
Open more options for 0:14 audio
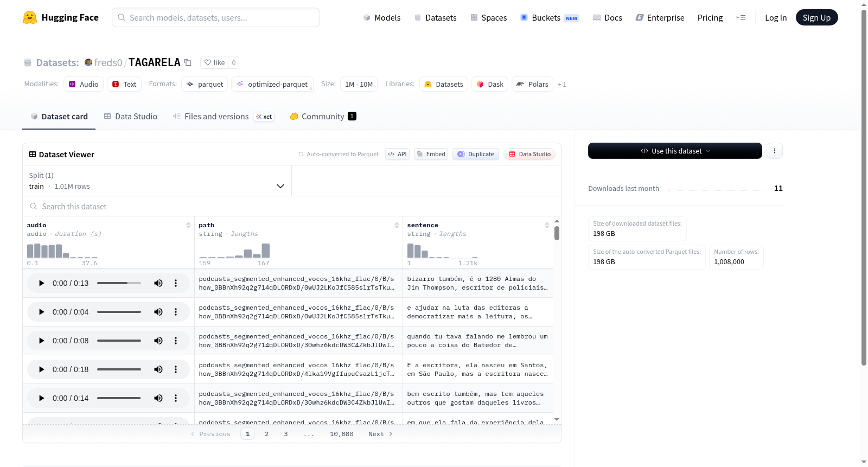(x=176, y=398)
